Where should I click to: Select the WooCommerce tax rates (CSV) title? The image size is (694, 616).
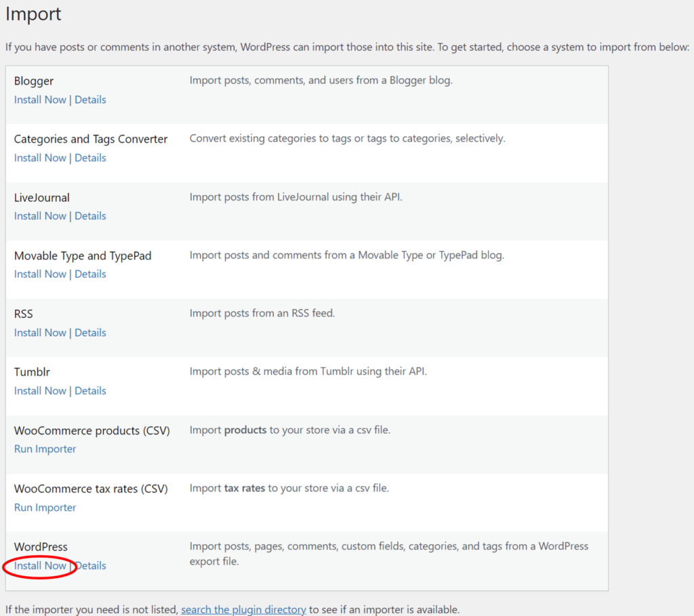pos(91,489)
